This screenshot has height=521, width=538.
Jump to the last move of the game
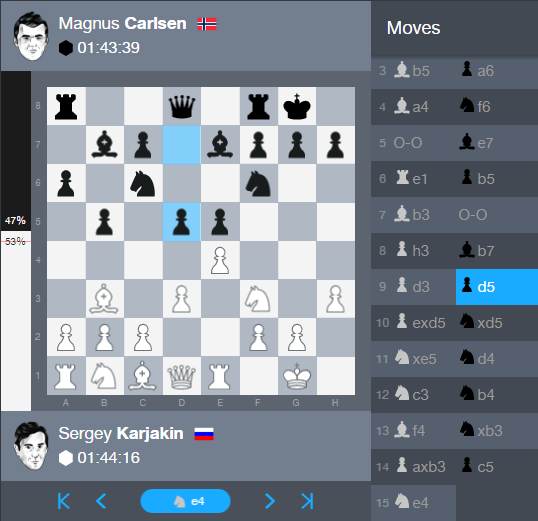[307, 501]
